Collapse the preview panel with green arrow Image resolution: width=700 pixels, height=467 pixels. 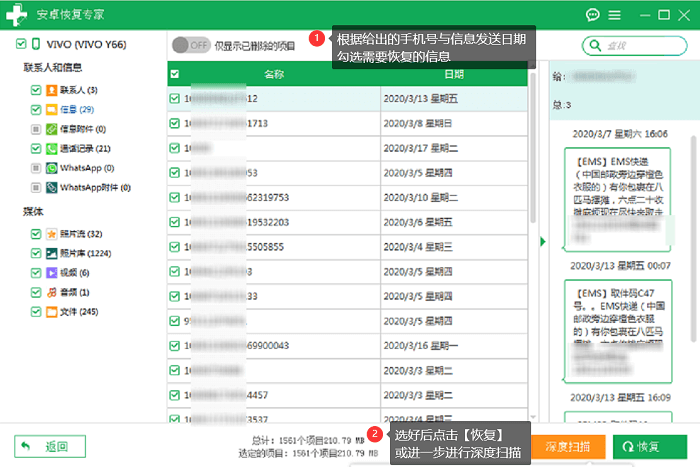[x=543, y=242]
